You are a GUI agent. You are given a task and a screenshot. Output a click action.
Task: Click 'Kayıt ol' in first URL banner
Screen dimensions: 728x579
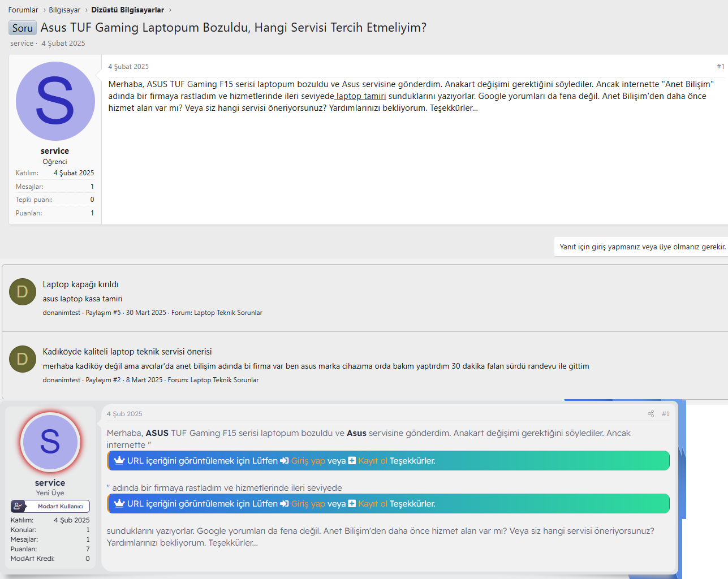tap(373, 461)
